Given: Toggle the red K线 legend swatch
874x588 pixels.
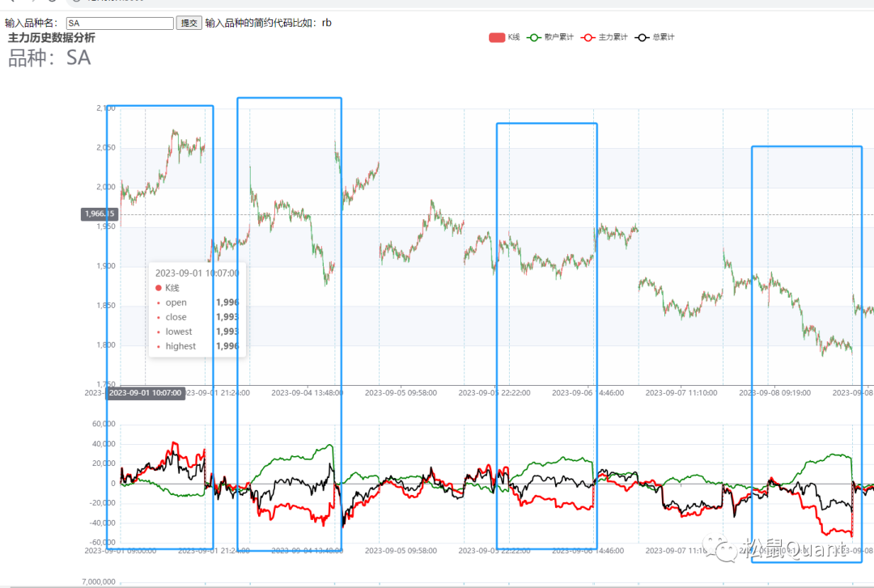Looking at the screenshot, I should click(497, 37).
